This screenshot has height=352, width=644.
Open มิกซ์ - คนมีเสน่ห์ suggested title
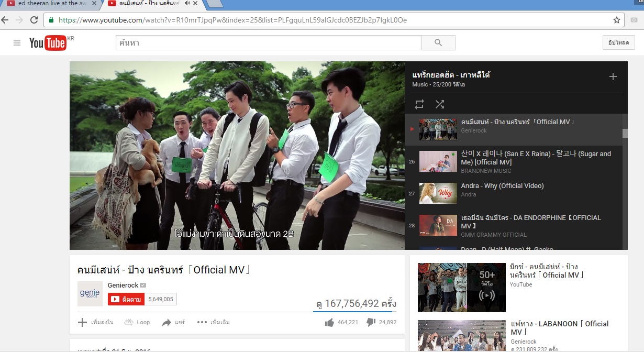point(547,271)
